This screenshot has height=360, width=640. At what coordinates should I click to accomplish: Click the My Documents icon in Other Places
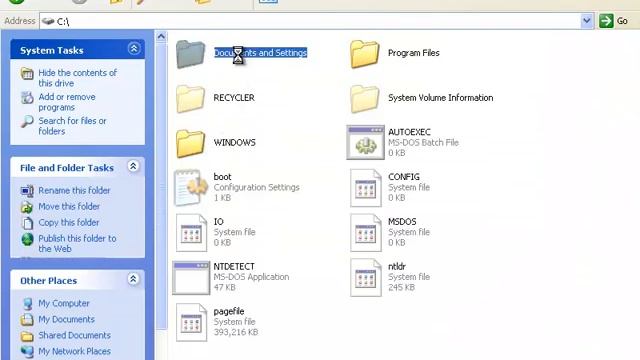tap(27, 319)
